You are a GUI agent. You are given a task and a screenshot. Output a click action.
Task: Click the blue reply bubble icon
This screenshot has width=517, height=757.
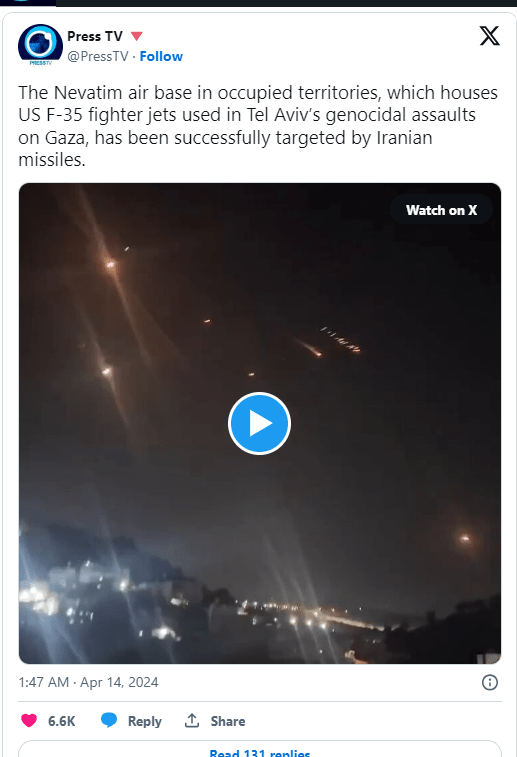pos(109,720)
